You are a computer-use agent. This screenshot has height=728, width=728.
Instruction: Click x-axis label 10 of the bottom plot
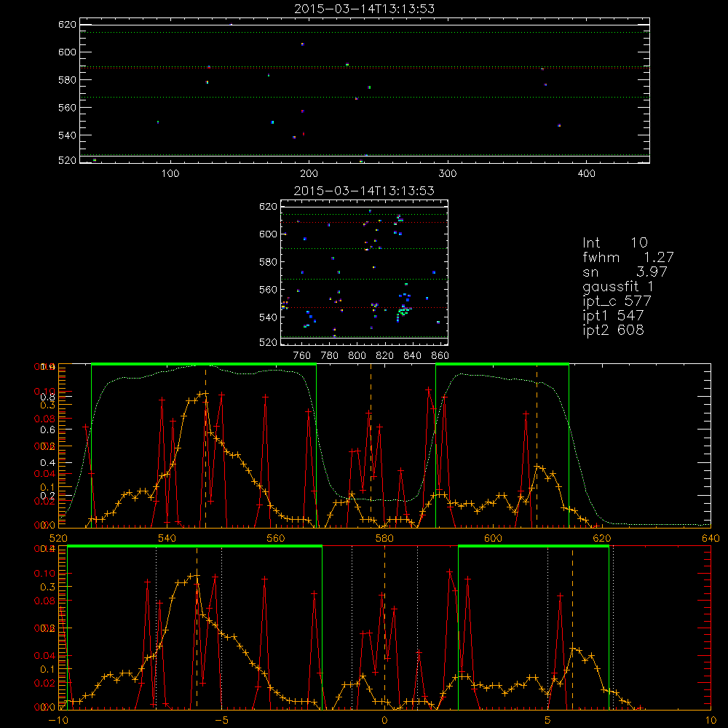[x=711, y=721]
